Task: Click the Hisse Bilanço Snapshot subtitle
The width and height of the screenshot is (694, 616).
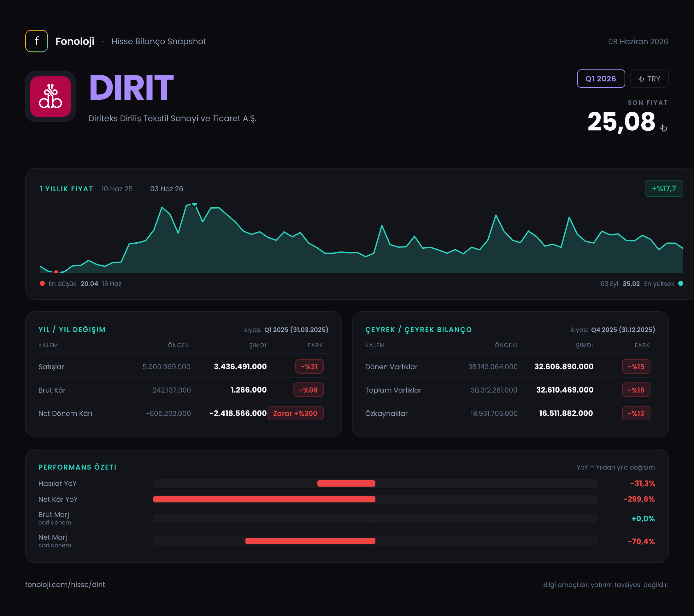Action: click(x=159, y=41)
